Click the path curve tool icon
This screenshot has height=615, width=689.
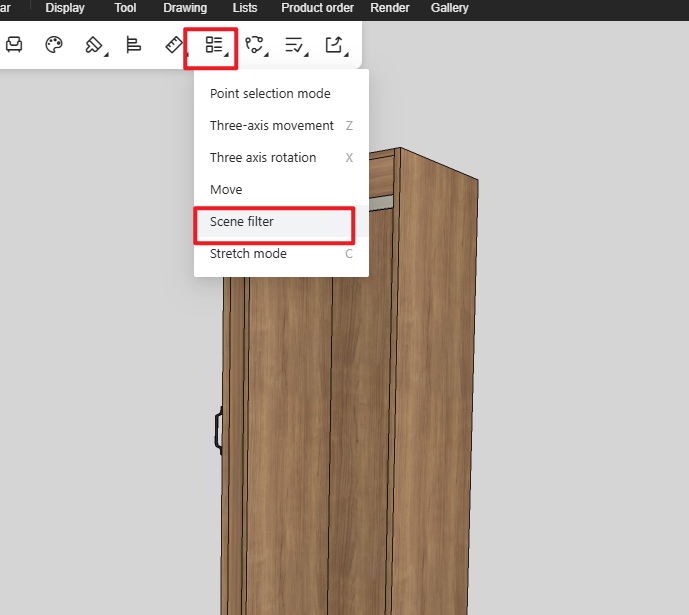(x=255, y=45)
